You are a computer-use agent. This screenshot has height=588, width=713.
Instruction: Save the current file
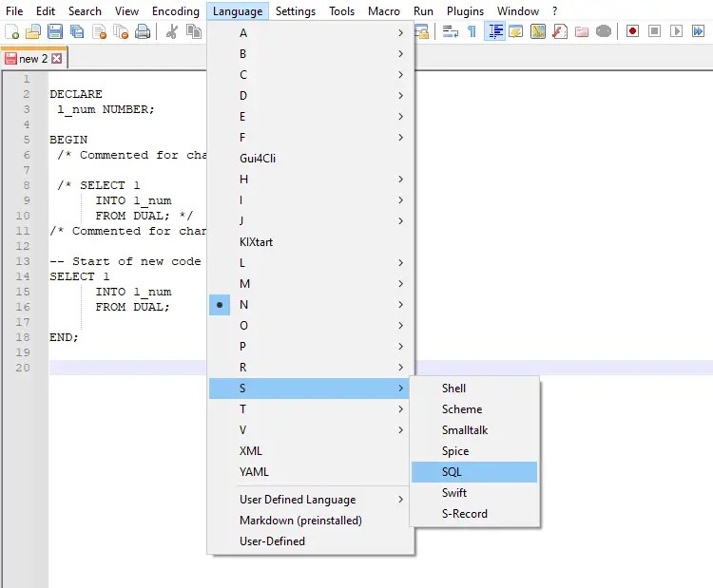(55, 31)
